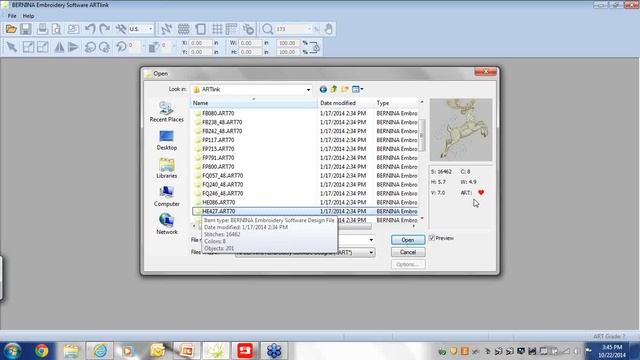
Task: Click the Zoom magnifier tool icon
Action: click(x=267, y=29)
